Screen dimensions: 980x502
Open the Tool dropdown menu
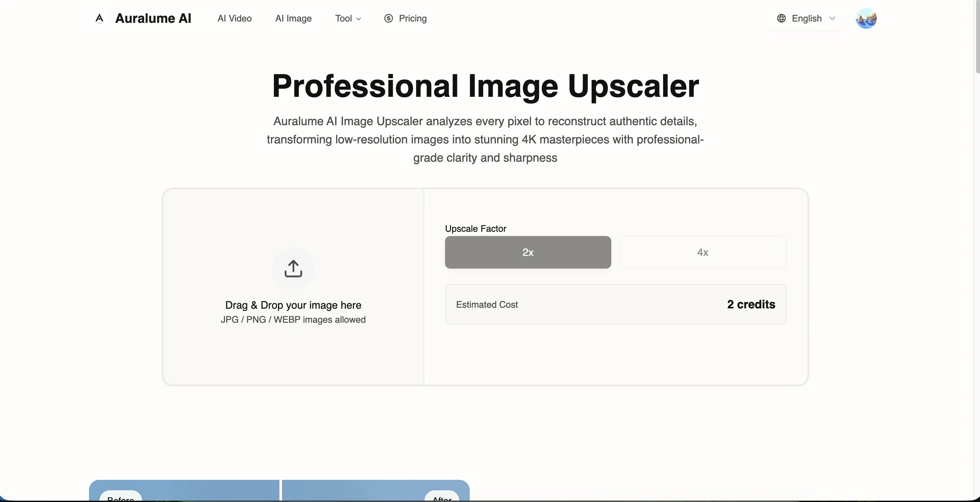pyautogui.click(x=347, y=18)
